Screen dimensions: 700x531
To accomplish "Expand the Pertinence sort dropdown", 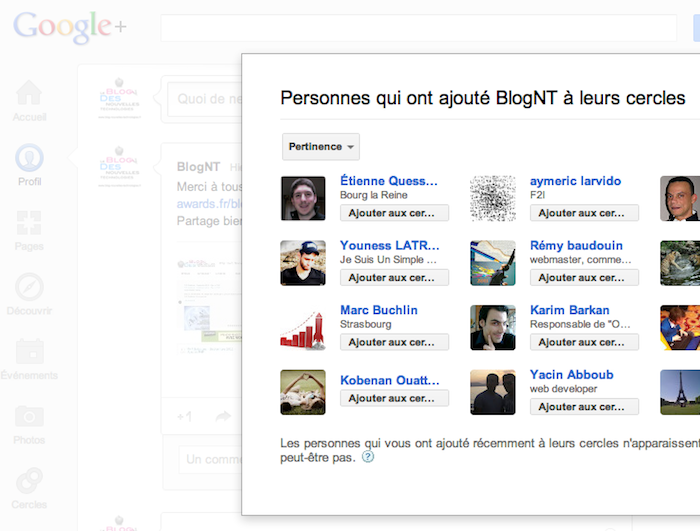I will click(321, 147).
